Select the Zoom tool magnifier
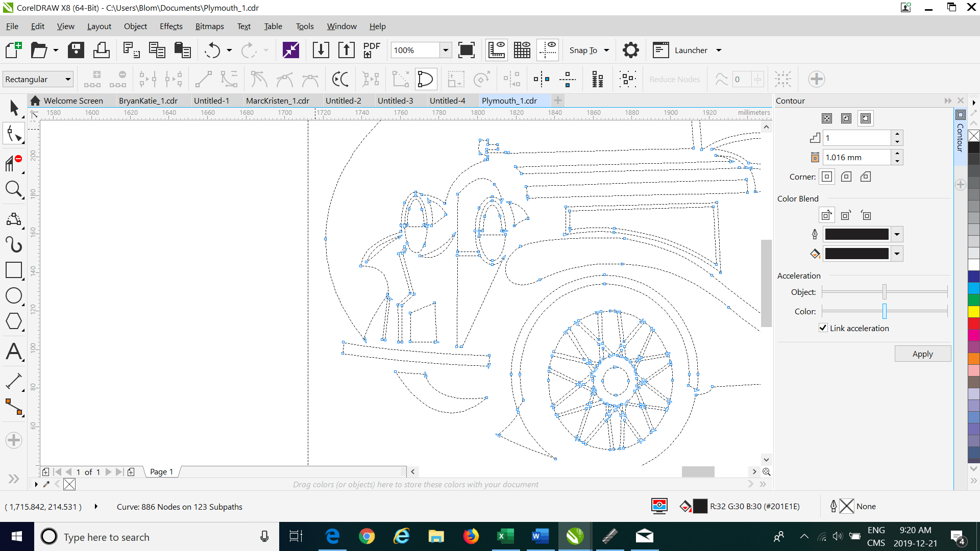This screenshot has width=980, height=551. pos(13,189)
